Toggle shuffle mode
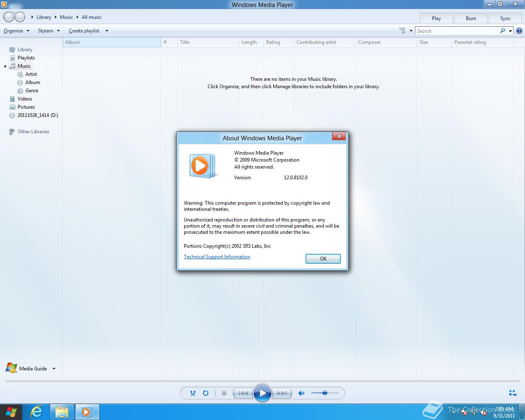Viewport: 525px width, 420px height. tap(193, 393)
